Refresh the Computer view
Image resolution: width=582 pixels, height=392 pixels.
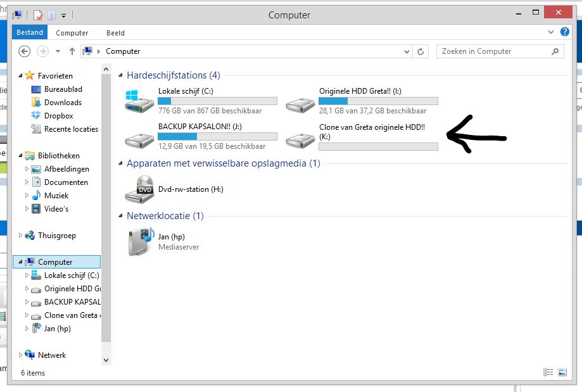click(421, 51)
